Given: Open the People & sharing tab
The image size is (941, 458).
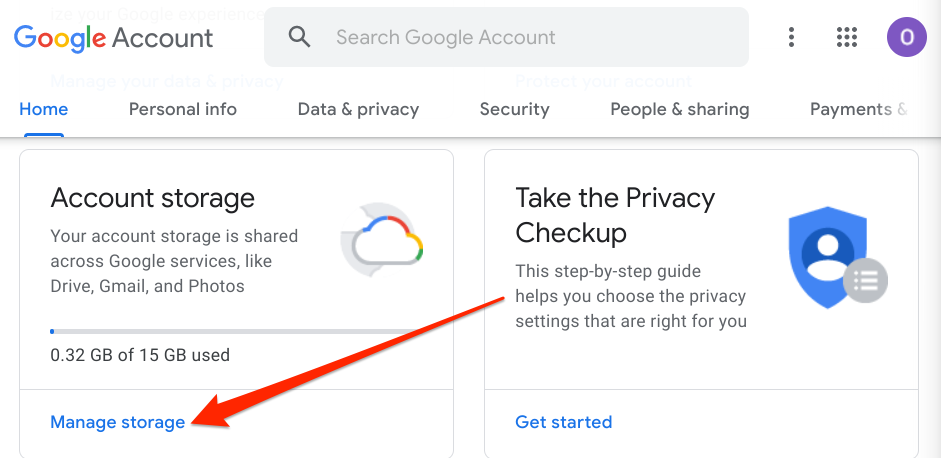Looking at the screenshot, I should click(680, 109).
